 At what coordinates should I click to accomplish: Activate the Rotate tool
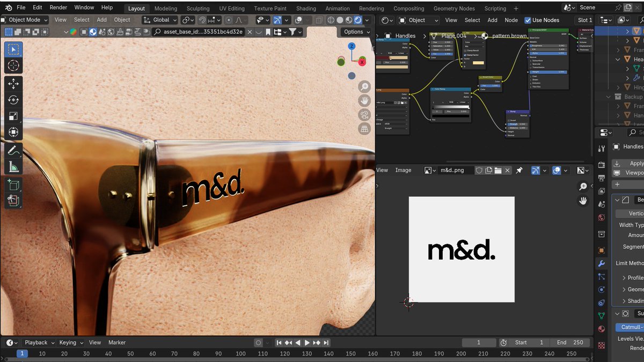[13, 100]
